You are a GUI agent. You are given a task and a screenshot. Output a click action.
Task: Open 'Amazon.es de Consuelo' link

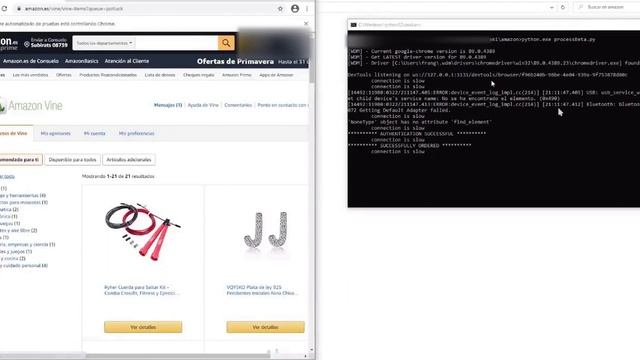click(31, 61)
